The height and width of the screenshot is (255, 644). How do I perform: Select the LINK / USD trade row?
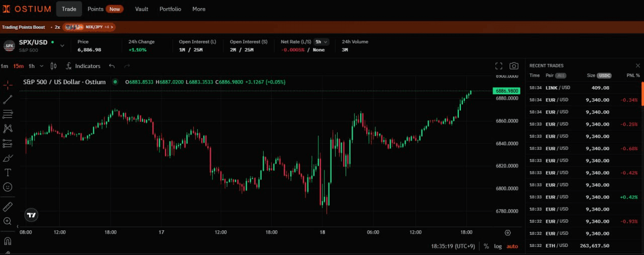pos(583,88)
